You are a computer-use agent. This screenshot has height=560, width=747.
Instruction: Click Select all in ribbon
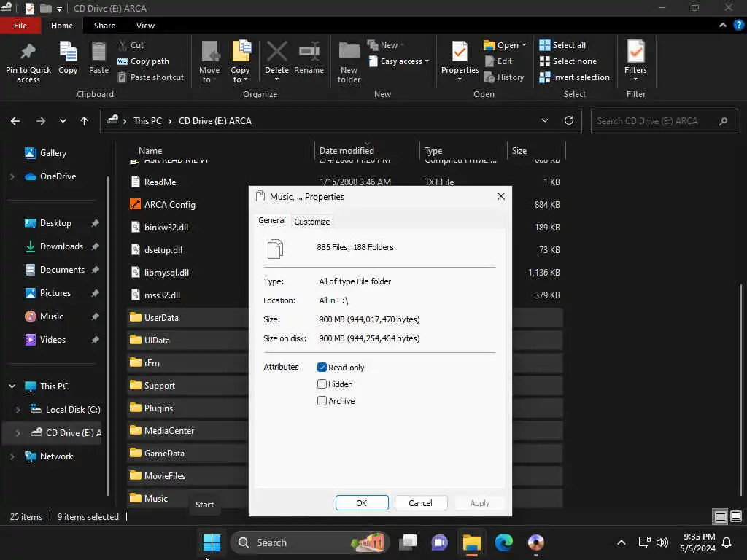[x=562, y=45]
